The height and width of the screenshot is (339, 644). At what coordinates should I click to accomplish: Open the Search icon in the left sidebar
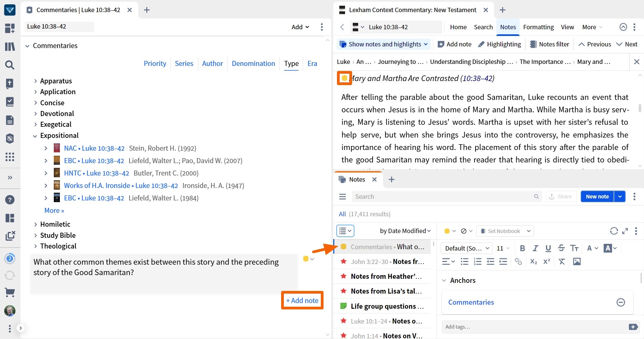coord(10,65)
